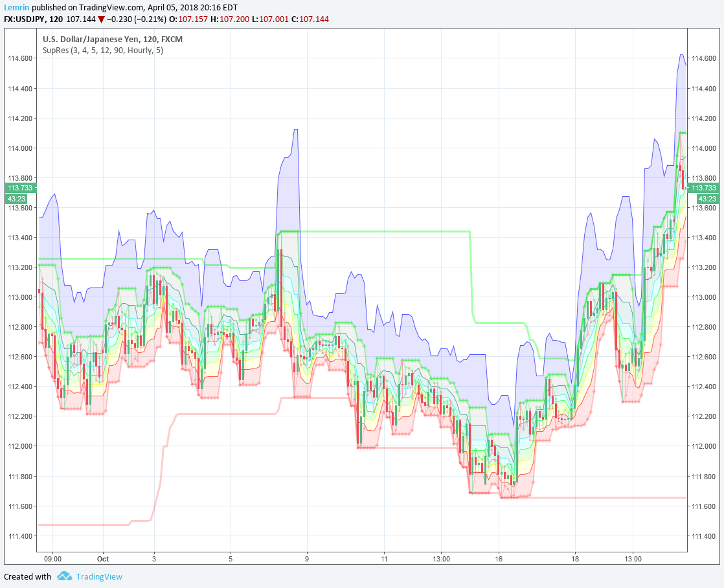Click the TradingView cloud logo icon
724x588 pixels.
(64, 576)
